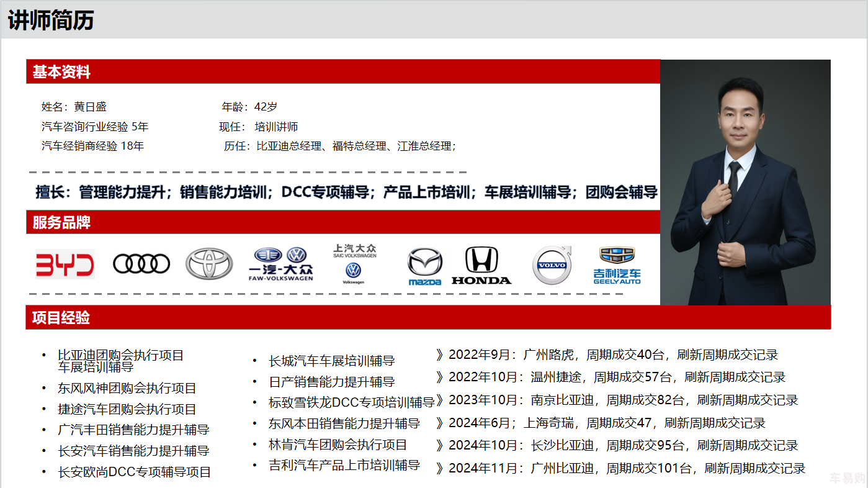This screenshot has width=868, height=488.
Task: Click the Mazda logo
Action: (x=425, y=266)
